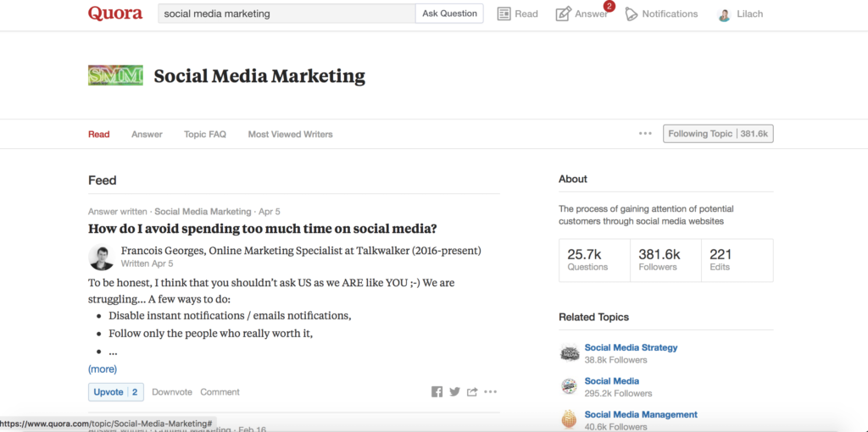This screenshot has width=868, height=432.
Task: Expand the answer with (more) link
Action: coord(103,369)
